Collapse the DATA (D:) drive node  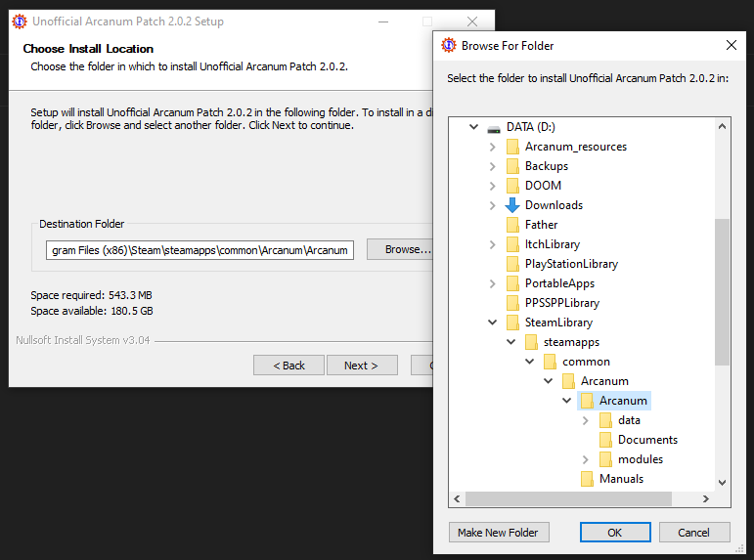473,127
